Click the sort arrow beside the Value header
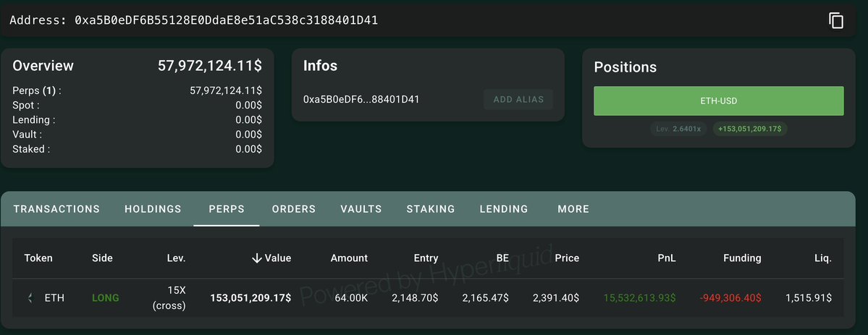The height and width of the screenshot is (335, 868). tap(256, 258)
